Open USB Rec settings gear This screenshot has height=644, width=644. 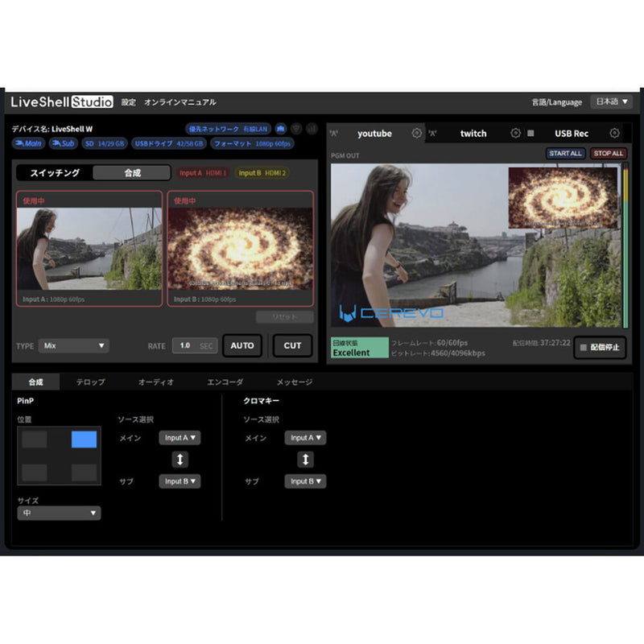[x=614, y=134]
